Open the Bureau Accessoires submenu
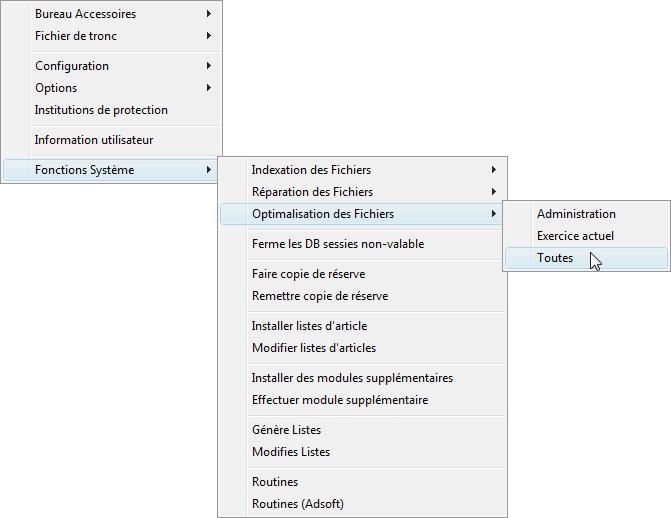The height and width of the screenshot is (518, 671). point(111,14)
